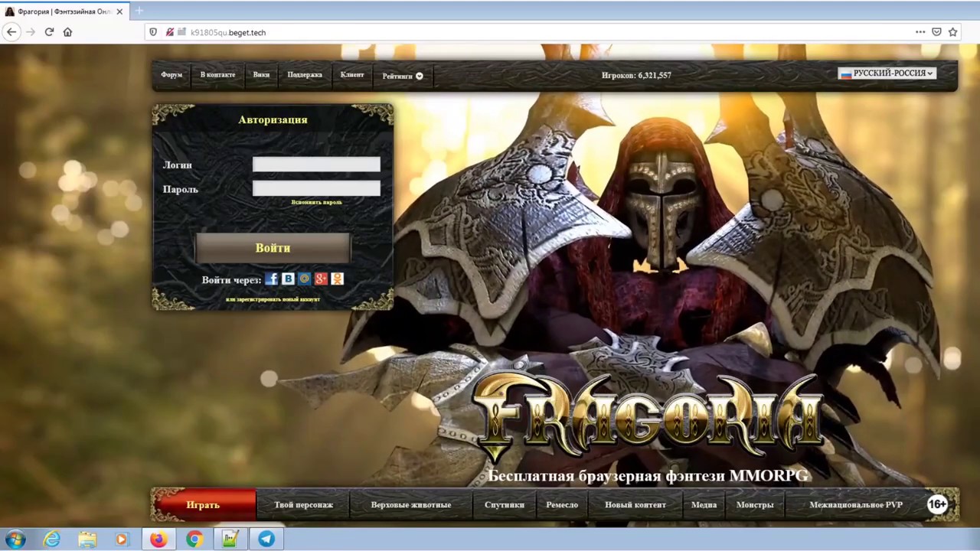Select the Верховые животные tab
This screenshot has width=980, height=551.
[x=411, y=505]
